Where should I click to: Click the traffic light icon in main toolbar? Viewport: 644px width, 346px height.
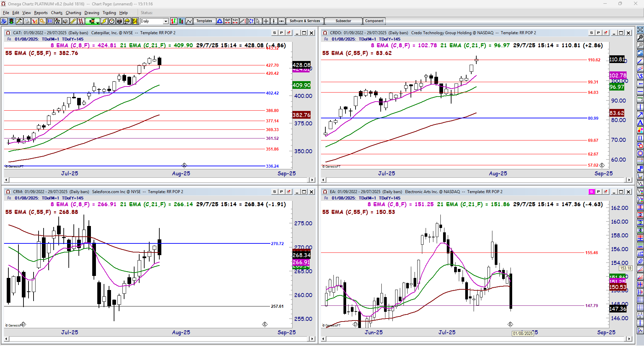click(x=11, y=21)
